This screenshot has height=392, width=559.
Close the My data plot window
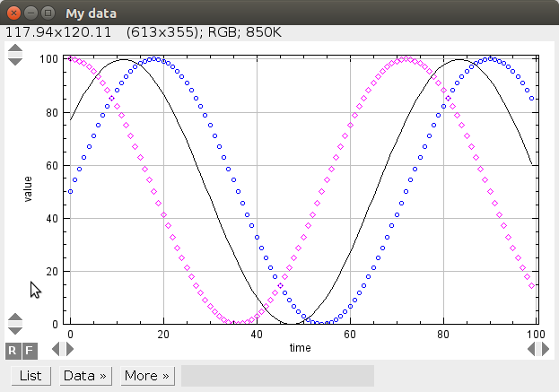(x=13, y=13)
